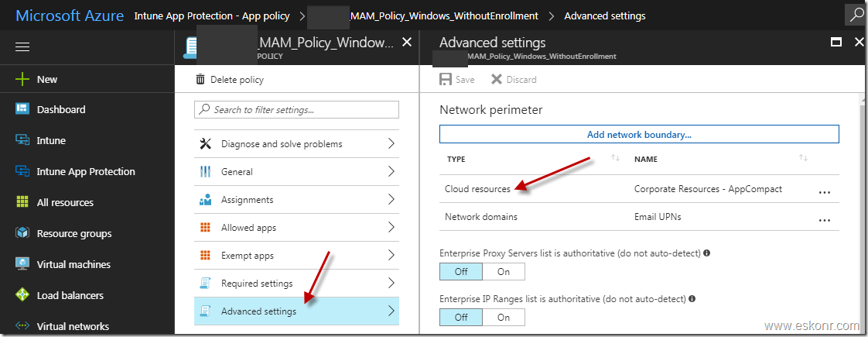Open the Load balancers diamond icon

coord(22,295)
